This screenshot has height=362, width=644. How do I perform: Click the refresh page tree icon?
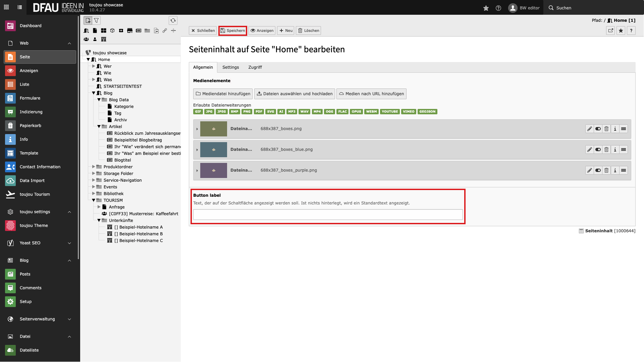pyautogui.click(x=173, y=20)
